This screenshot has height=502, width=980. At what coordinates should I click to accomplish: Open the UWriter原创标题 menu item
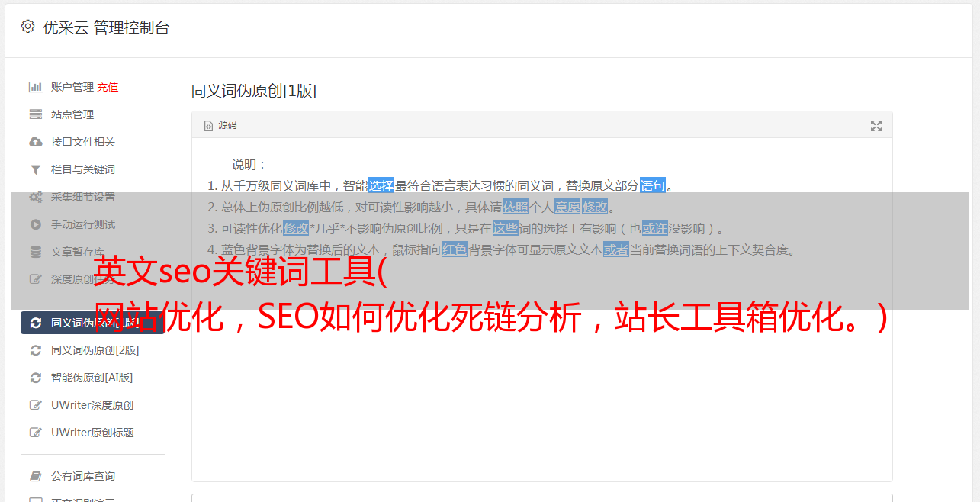[x=92, y=433]
